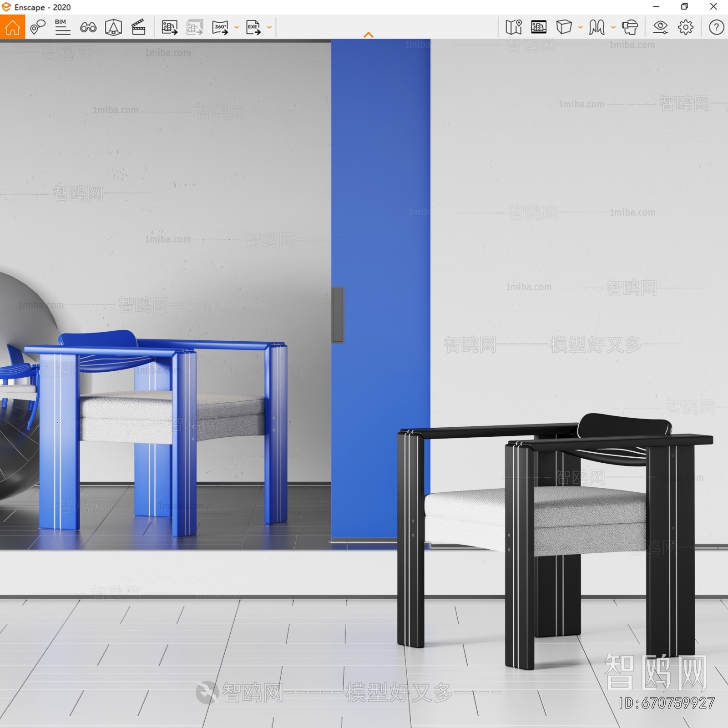Open Collaborative Annotations with the pin and speech bubble icon

click(x=38, y=27)
